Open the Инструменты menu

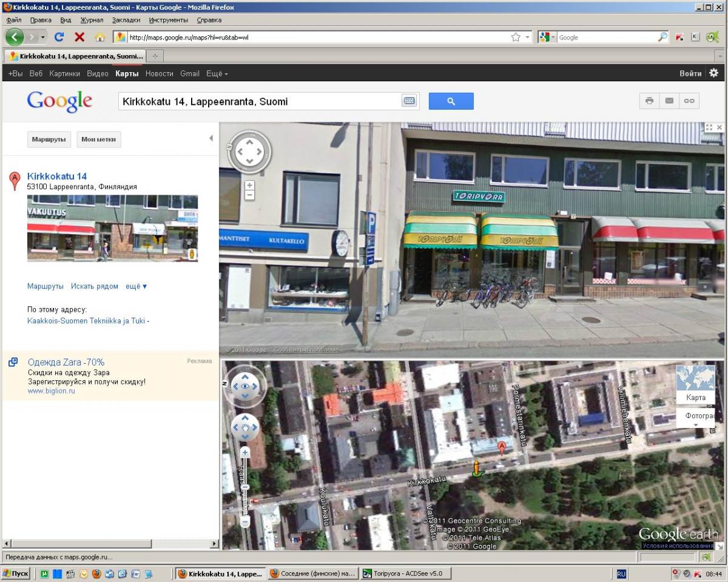point(168,20)
